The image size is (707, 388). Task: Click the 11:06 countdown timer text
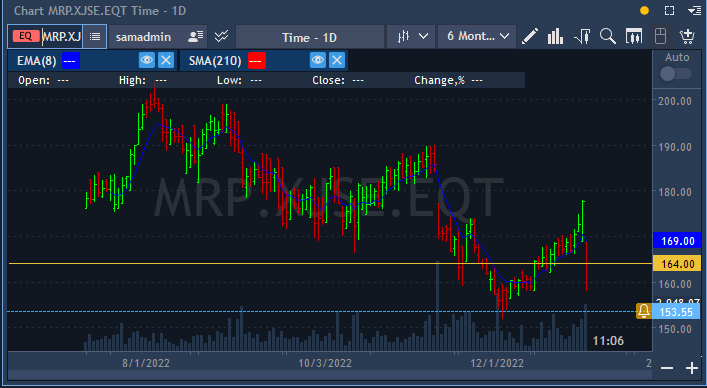pos(608,341)
